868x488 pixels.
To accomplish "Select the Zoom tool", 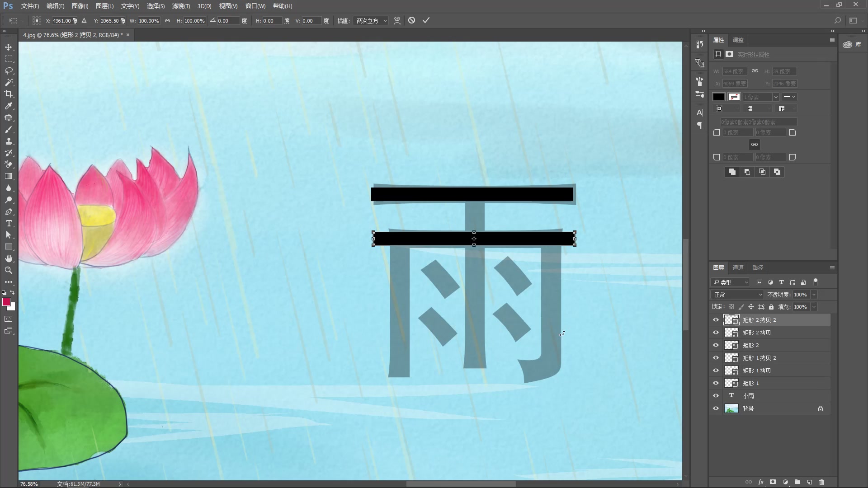I will click(9, 270).
